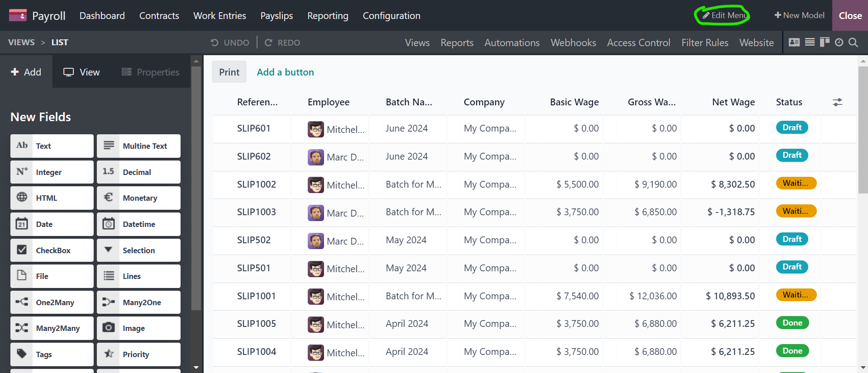The height and width of the screenshot is (373, 868).
Task: Click the Redo button
Action: 282,42
